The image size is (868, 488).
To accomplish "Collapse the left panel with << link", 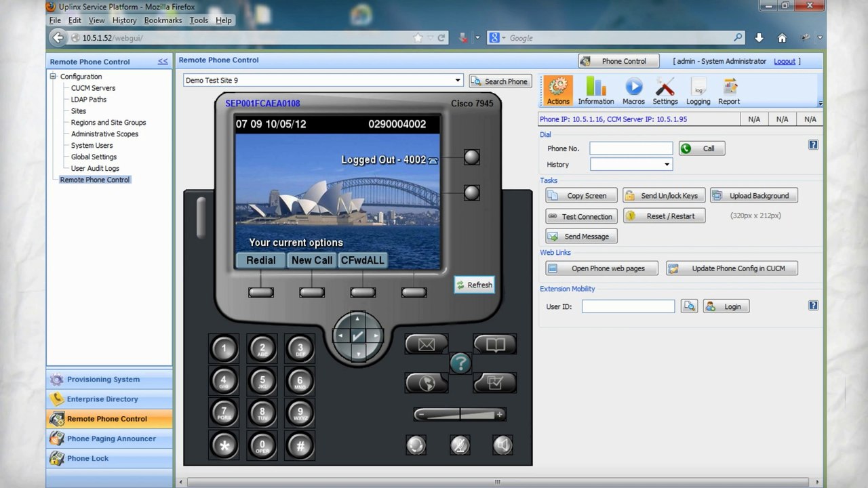I will point(163,61).
